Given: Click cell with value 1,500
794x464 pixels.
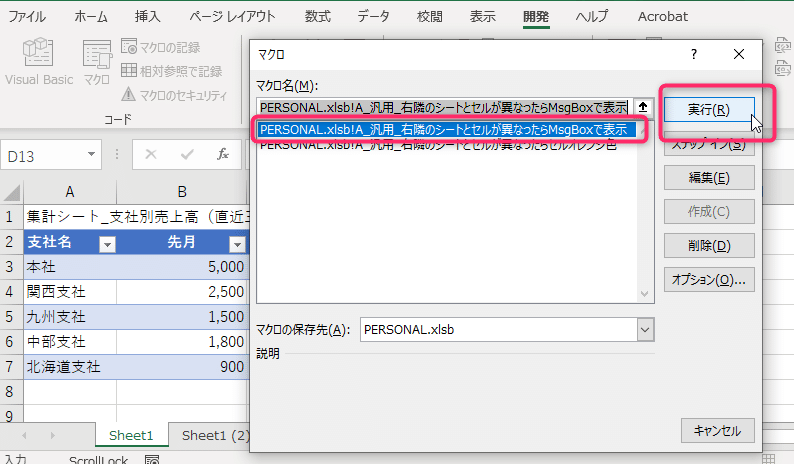Looking at the screenshot, I should tap(182, 317).
